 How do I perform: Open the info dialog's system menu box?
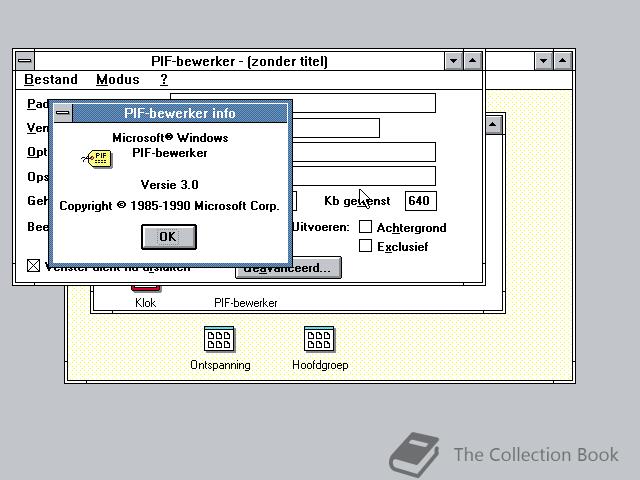coord(63,113)
